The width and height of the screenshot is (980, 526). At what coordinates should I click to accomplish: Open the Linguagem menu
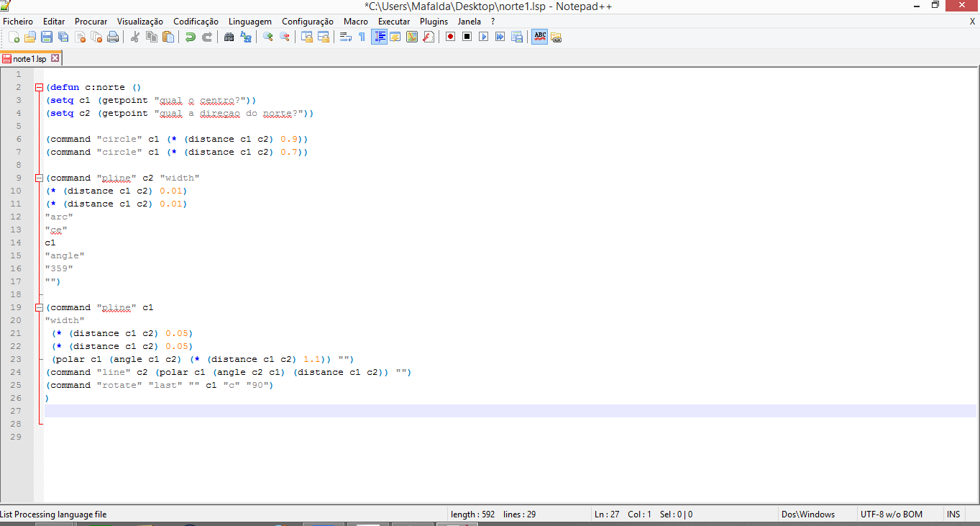pos(250,22)
